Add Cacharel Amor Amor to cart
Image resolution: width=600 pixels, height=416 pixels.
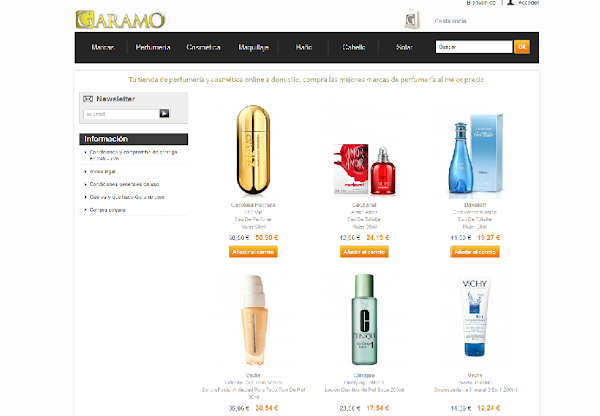click(x=364, y=252)
